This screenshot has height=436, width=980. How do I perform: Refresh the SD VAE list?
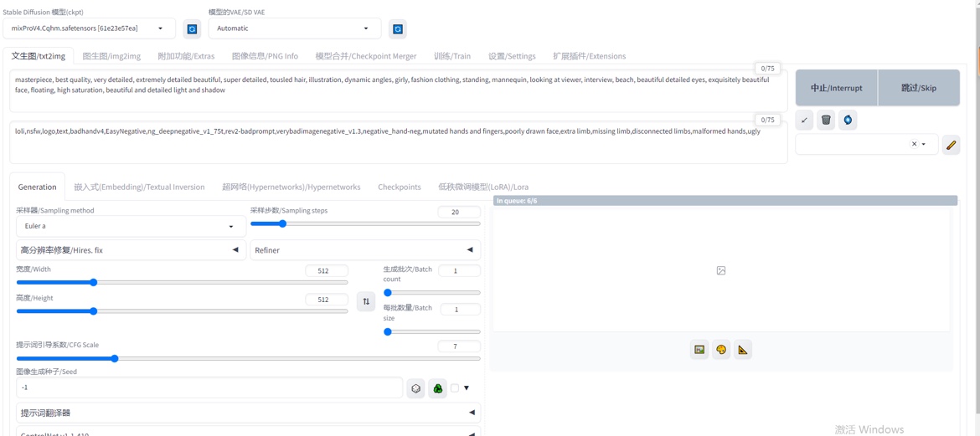pyautogui.click(x=398, y=28)
